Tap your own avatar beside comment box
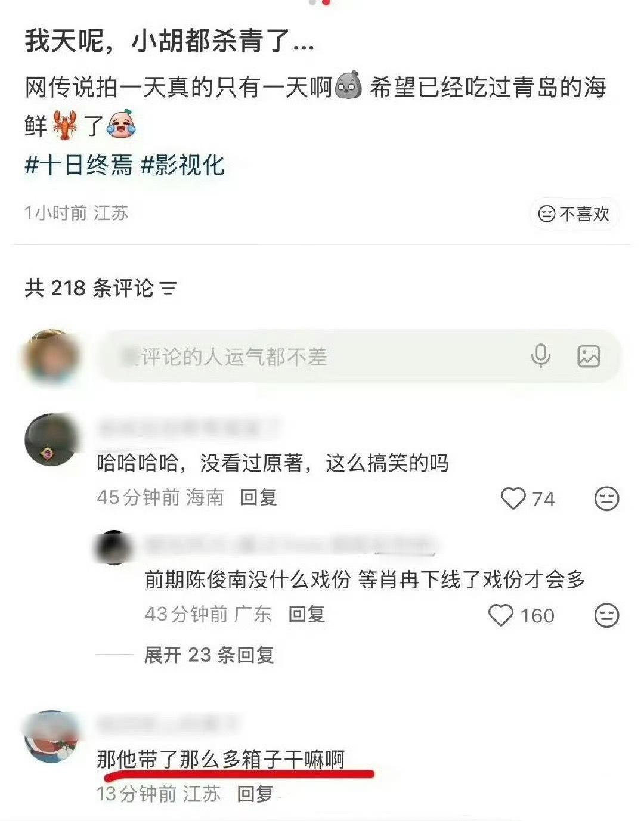Image resolution: width=644 pixels, height=821 pixels. [x=51, y=357]
